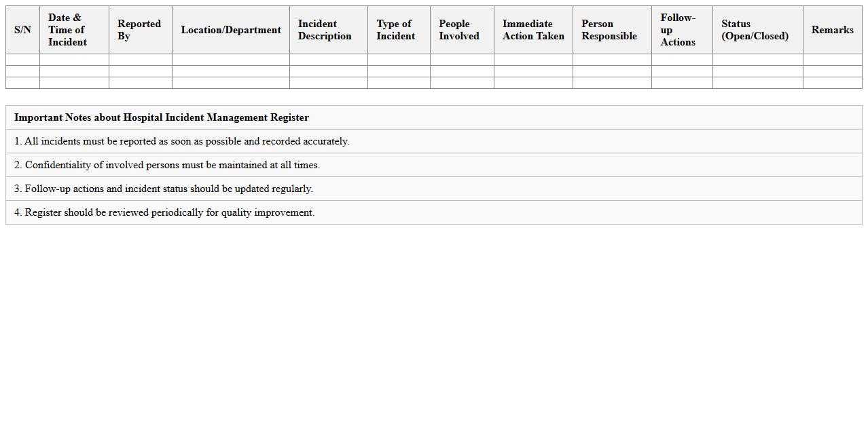Click the Status (Open/Closed) column header
The height and width of the screenshot is (441, 868).
click(756, 30)
